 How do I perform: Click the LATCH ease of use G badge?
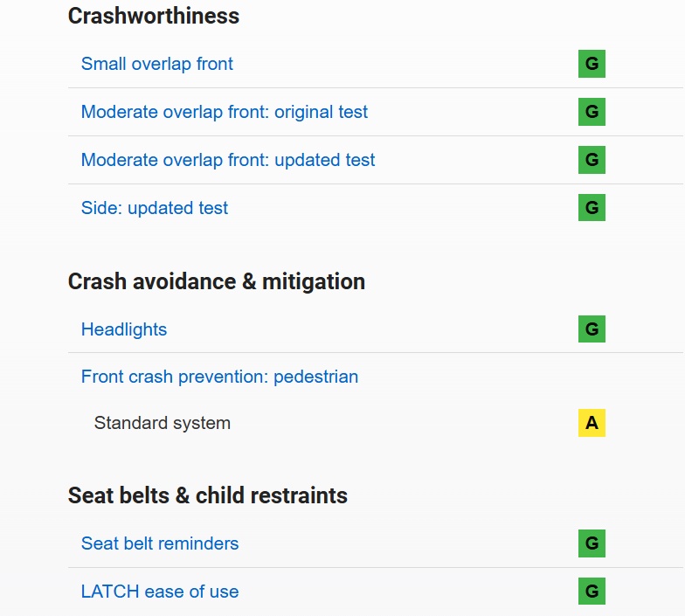tap(592, 592)
